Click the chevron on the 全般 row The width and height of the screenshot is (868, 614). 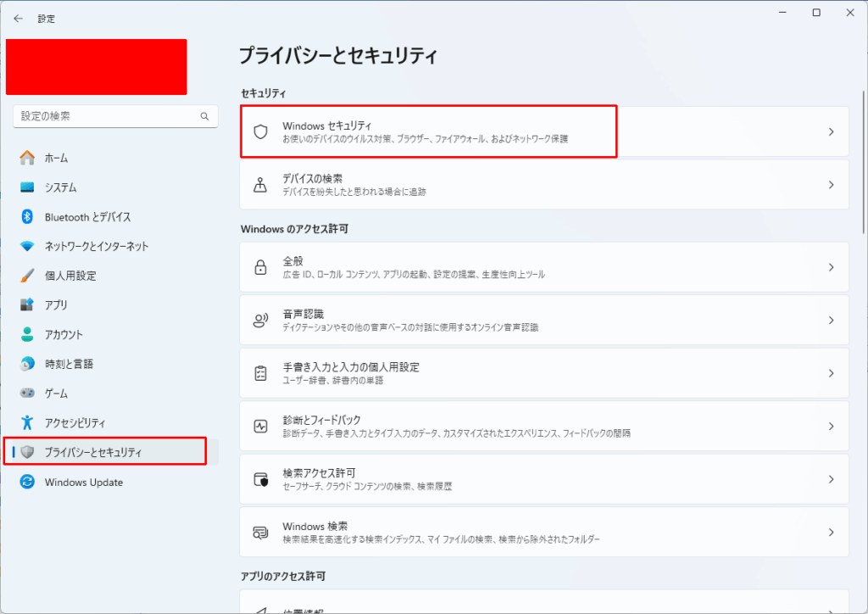[x=831, y=267]
